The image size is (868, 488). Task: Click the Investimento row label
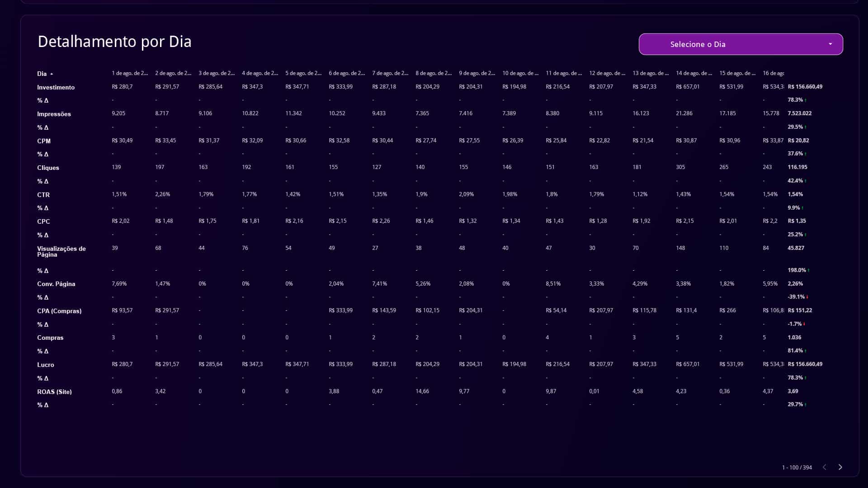coord(56,87)
